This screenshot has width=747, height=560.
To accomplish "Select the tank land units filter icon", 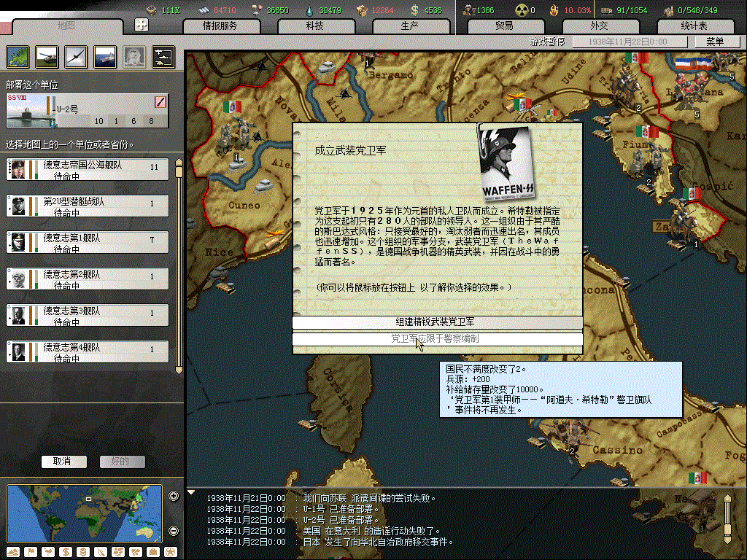I will click(47, 56).
